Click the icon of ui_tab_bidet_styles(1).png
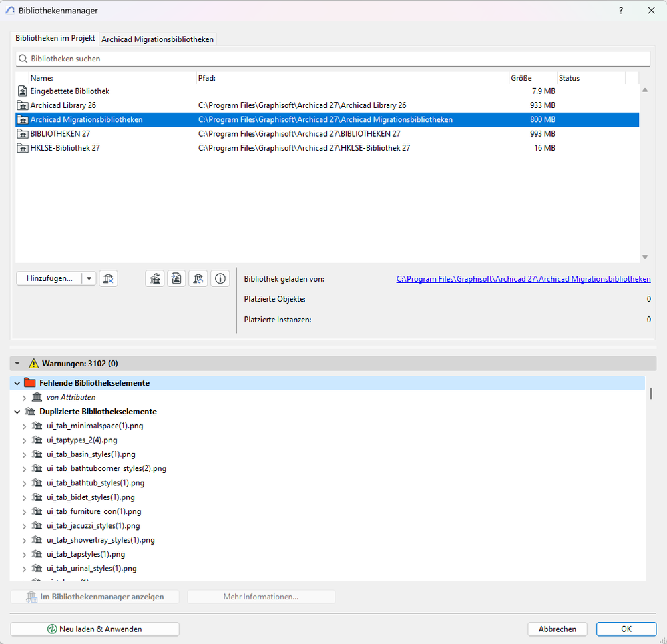The width and height of the screenshot is (667, 644). (37, 497)
